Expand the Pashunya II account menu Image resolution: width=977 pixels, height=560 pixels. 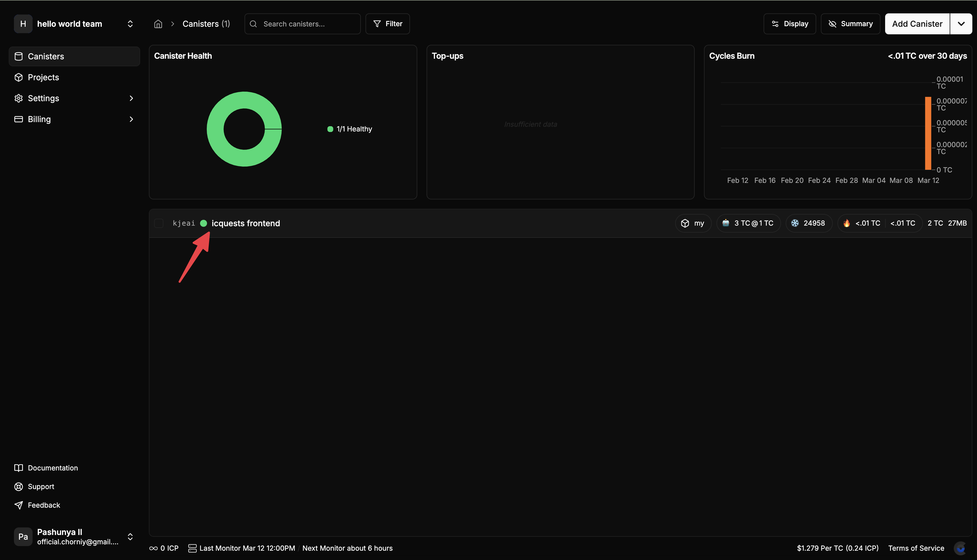coord(130,536)
